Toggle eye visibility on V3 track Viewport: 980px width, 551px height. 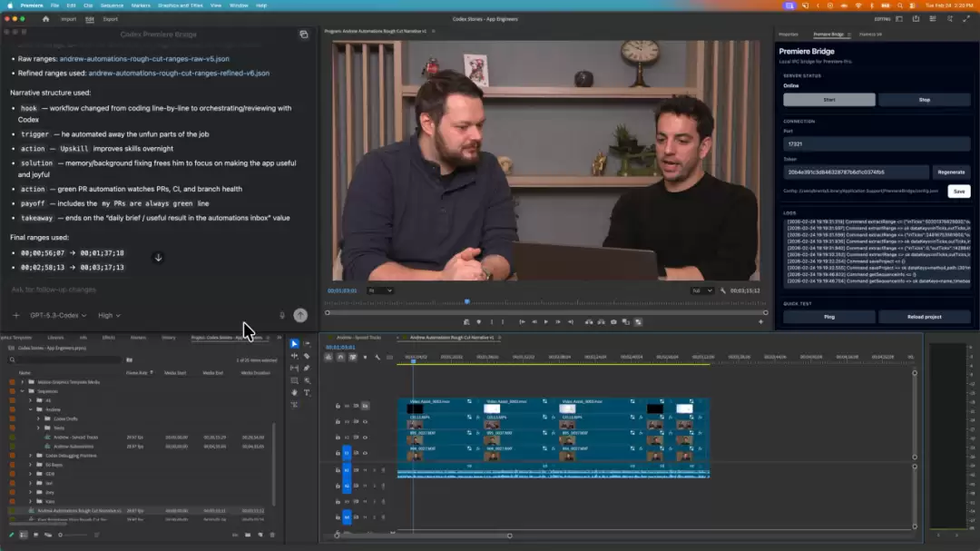click(365, 421)
